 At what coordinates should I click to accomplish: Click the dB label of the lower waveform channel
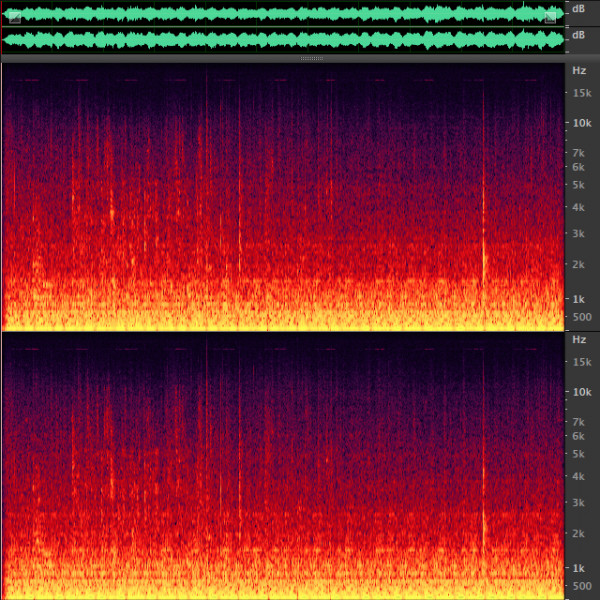(x=578, y=36)
